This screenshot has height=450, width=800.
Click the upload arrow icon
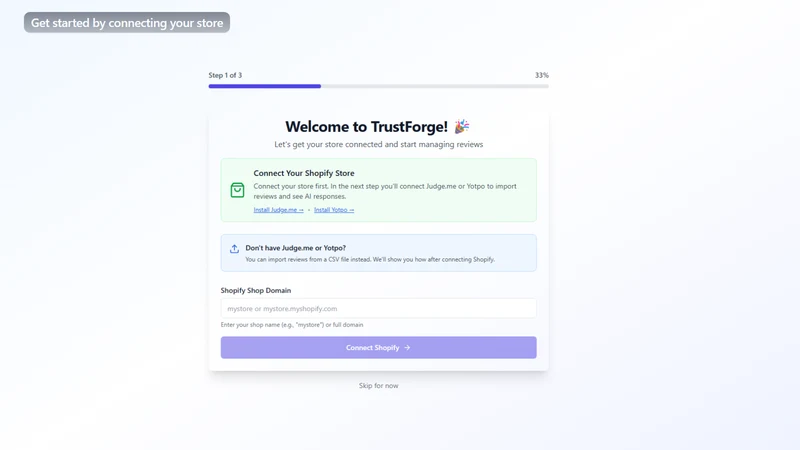point(234,248)
